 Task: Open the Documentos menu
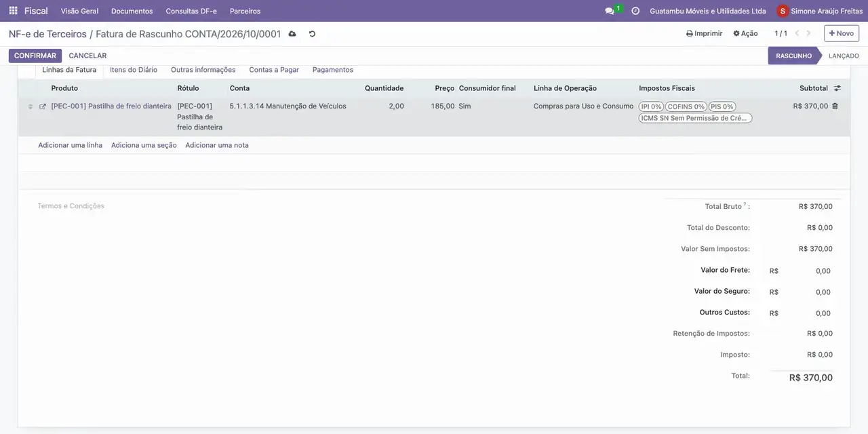point(132,11)
